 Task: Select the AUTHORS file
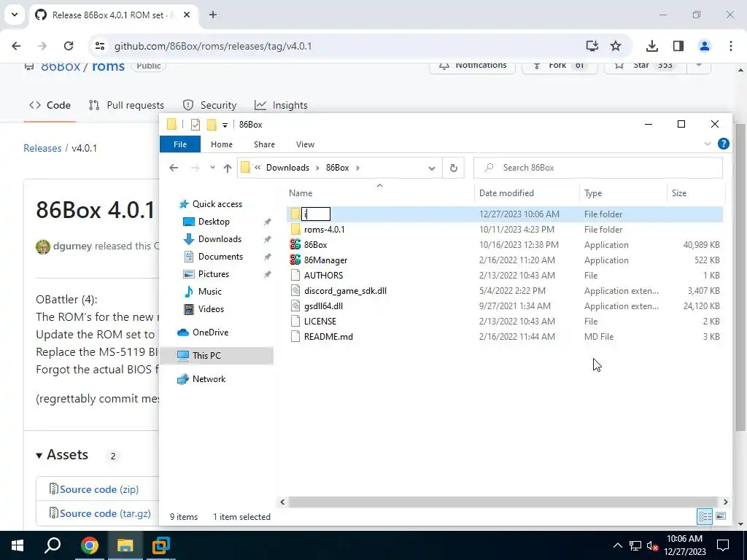[323, 275]
